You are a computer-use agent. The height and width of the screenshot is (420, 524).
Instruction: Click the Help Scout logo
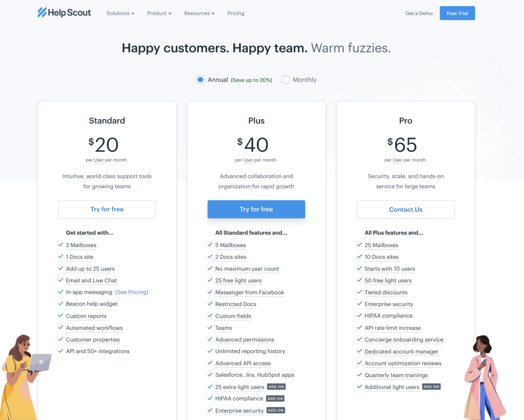(64, 13)
